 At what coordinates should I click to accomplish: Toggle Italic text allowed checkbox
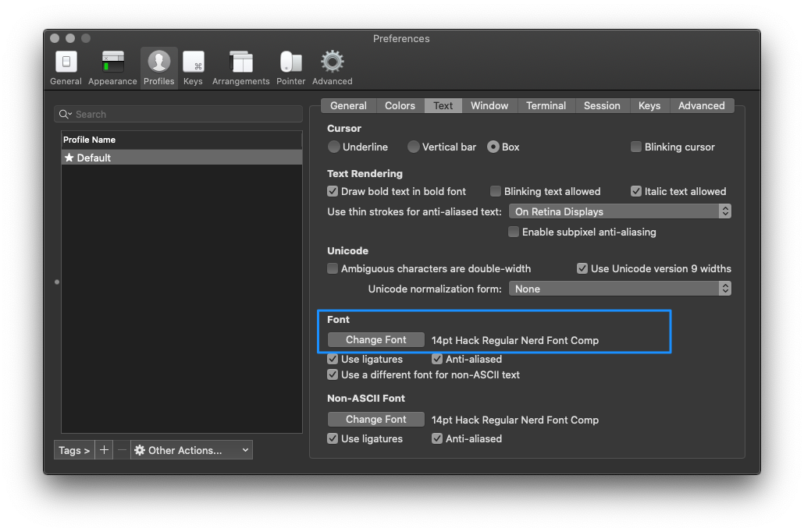pyautogui.click(x=636, y=191)
